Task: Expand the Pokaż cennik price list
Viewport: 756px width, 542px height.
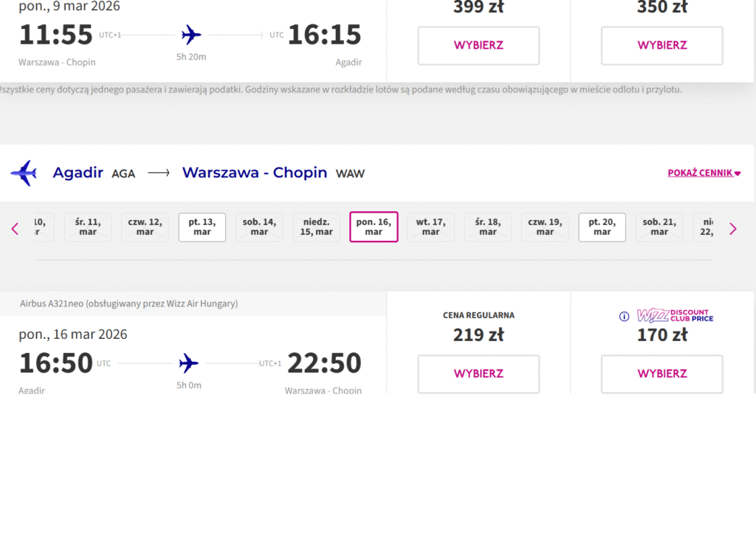Action: click(x=704, y=173)
